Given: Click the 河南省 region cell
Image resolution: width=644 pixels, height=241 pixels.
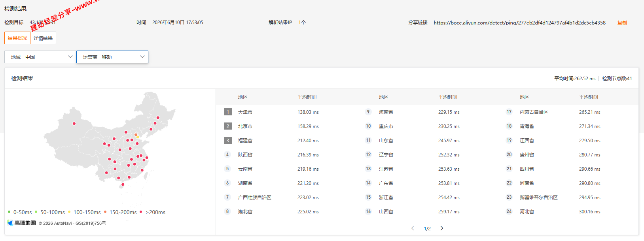Looking at the screenshot, I should (527, 183).
